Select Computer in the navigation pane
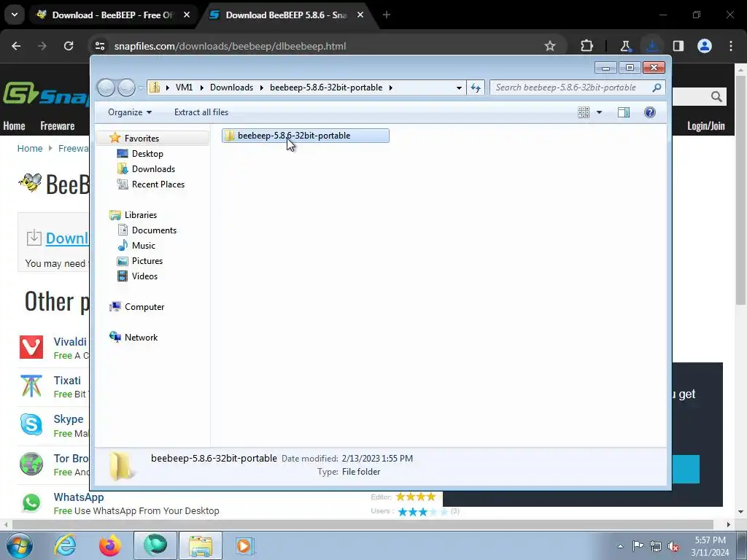 (x=144, y=307)
